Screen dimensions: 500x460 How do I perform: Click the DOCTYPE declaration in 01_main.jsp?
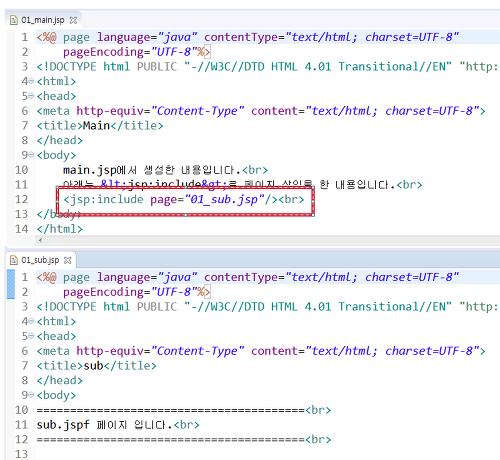coord(267,67)
